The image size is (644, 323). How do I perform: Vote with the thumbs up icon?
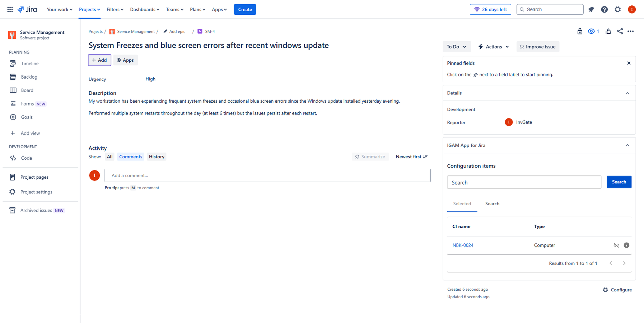click(608, 31)
